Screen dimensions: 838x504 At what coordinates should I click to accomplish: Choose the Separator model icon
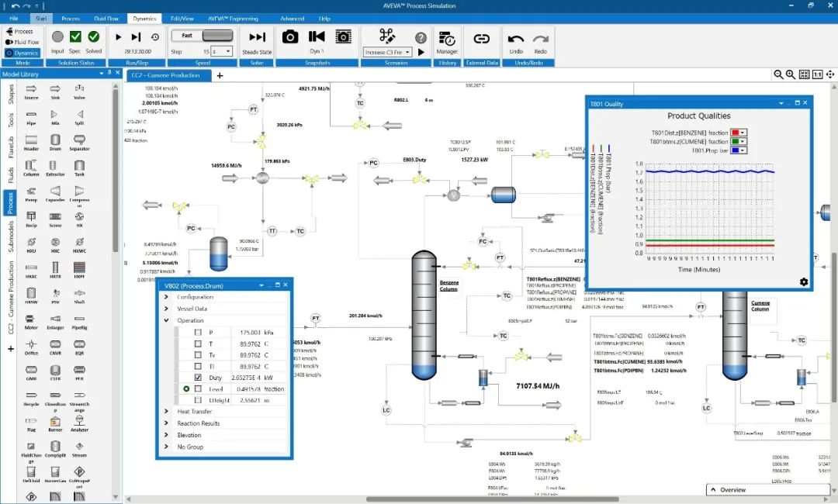click(79, 142)
